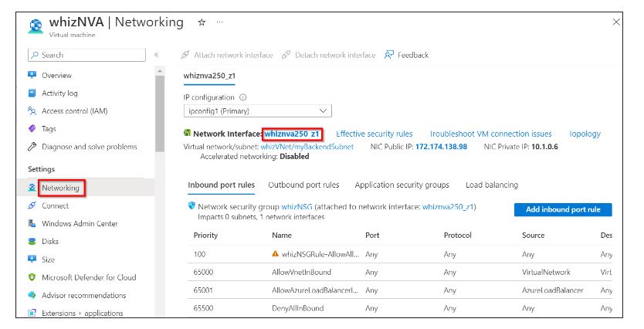The image size is (644, 329).
Task: Open Activity log
Action: [59, 93]
